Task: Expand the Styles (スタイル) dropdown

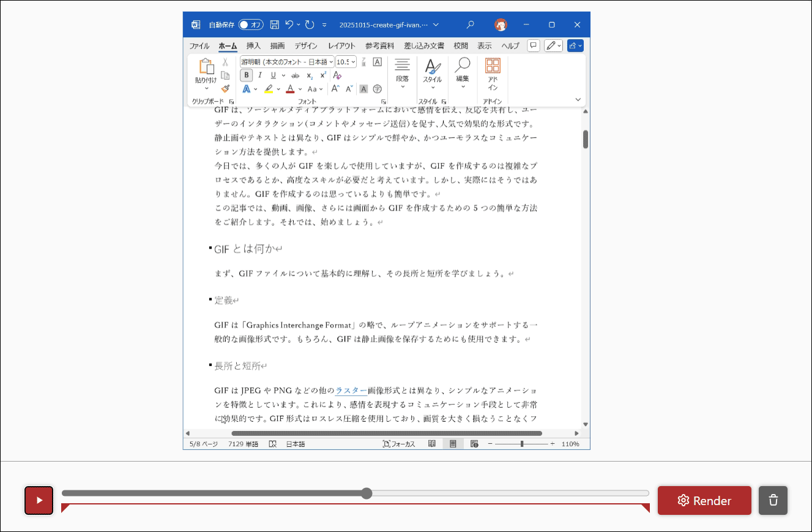Action: tap(432, 87)
